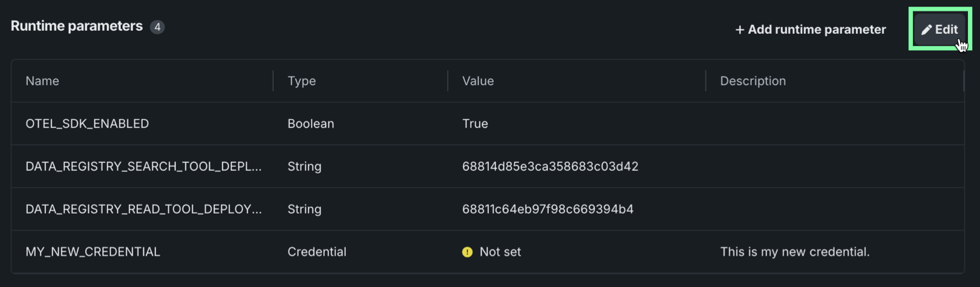Click the Not set credential value

pos(500,252)
